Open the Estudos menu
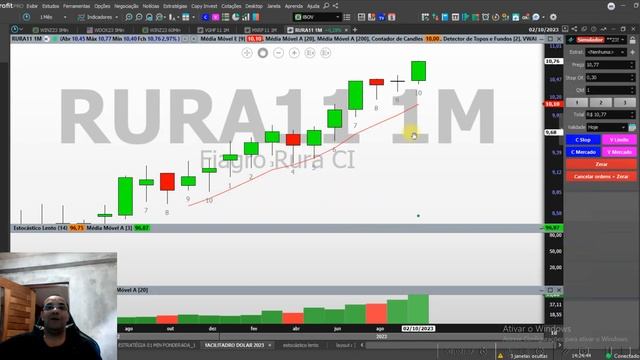Image resolution: width=640 pixels, height=360 pixels. 50,6
